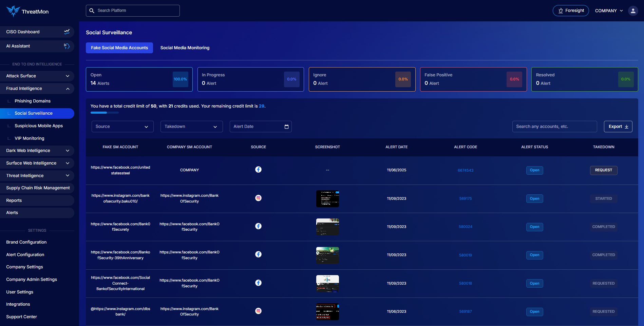Screen dimensions: 644x326
Task: Click the CISO Dashboard chart icon
Action: [x=67, y=32]
